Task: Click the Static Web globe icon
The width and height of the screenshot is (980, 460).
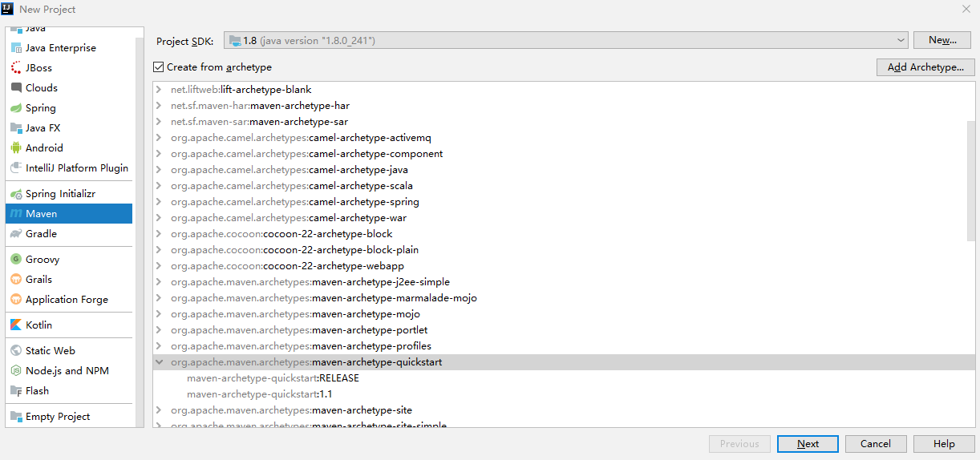Action: (16, 351)
